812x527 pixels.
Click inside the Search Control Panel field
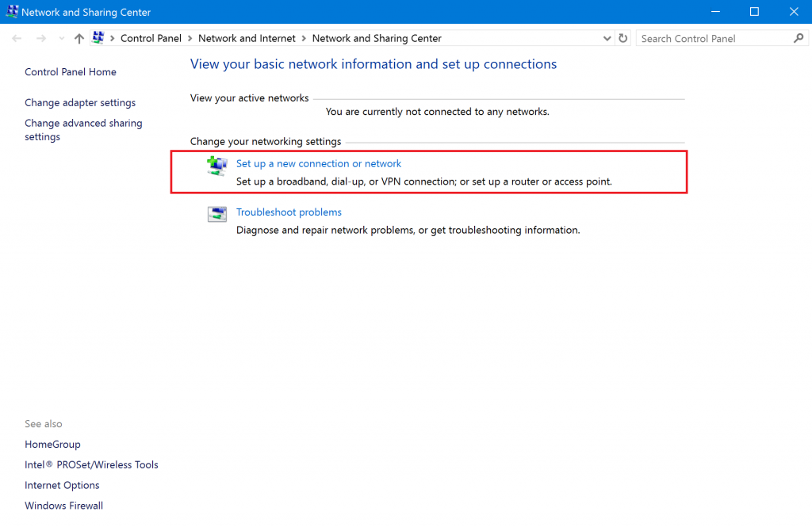coord(706,38)
